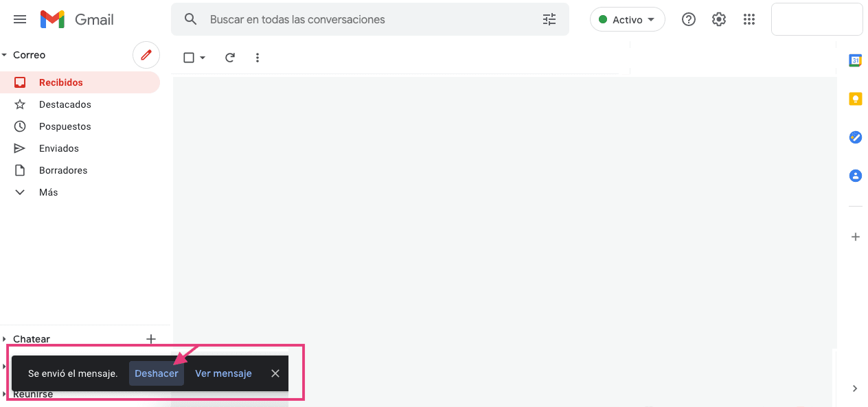Refresh the inbox
Screen dimensions: 868x407
click(x=230, y=58)
